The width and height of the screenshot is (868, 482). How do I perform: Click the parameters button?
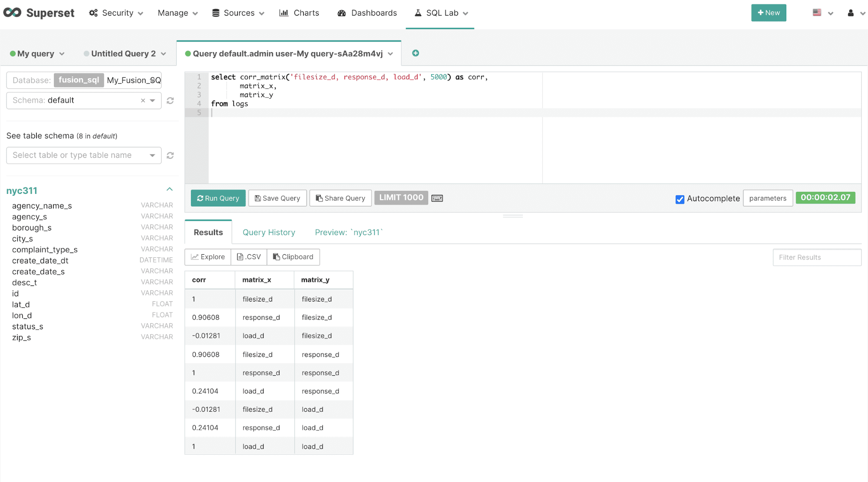click(x=768, y=198)
